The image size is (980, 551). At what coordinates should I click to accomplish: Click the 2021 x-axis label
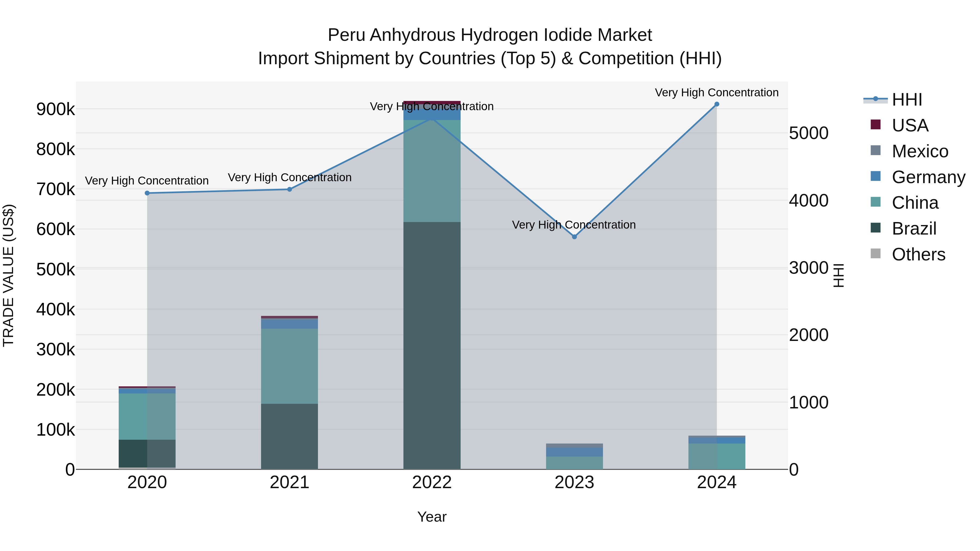(x=290, y=482)
